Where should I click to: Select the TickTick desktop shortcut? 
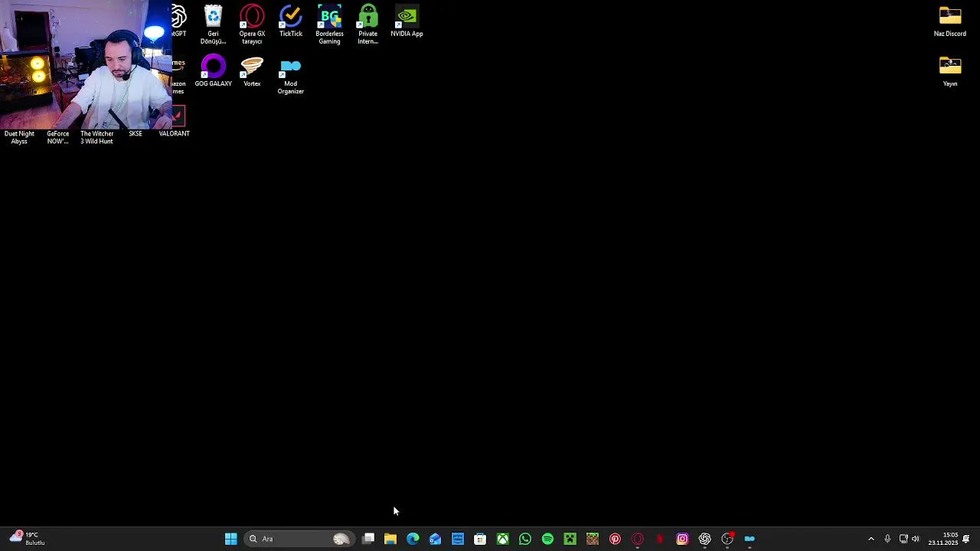(x=291, y=21)
